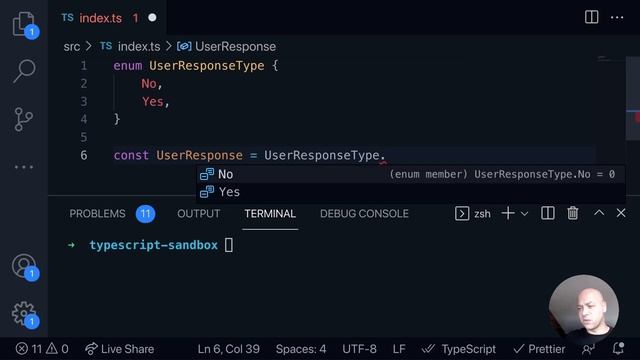Click the 'No,' enum member on line 2
640x360 pixels.
[x=152, y=84]
